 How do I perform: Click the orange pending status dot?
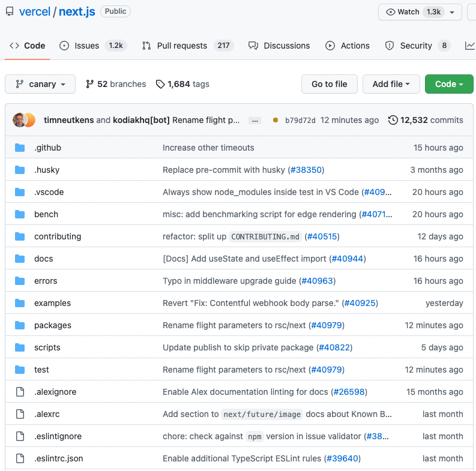pos(276,120)
